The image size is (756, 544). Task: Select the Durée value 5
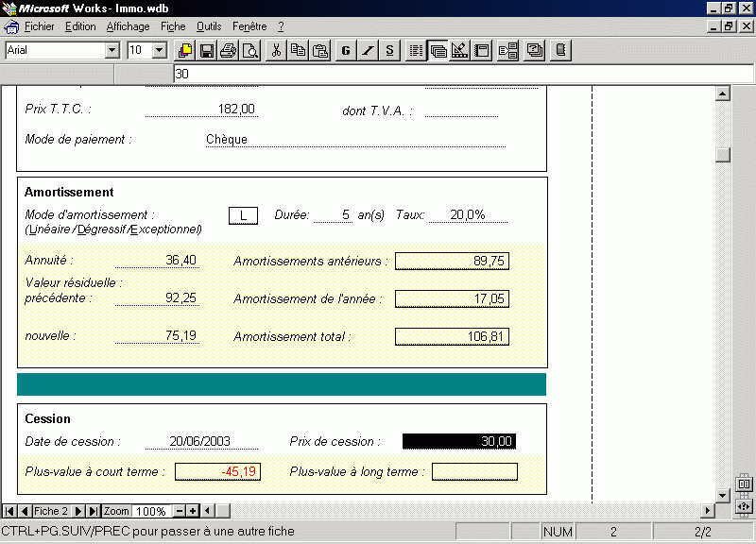point(333,215)
